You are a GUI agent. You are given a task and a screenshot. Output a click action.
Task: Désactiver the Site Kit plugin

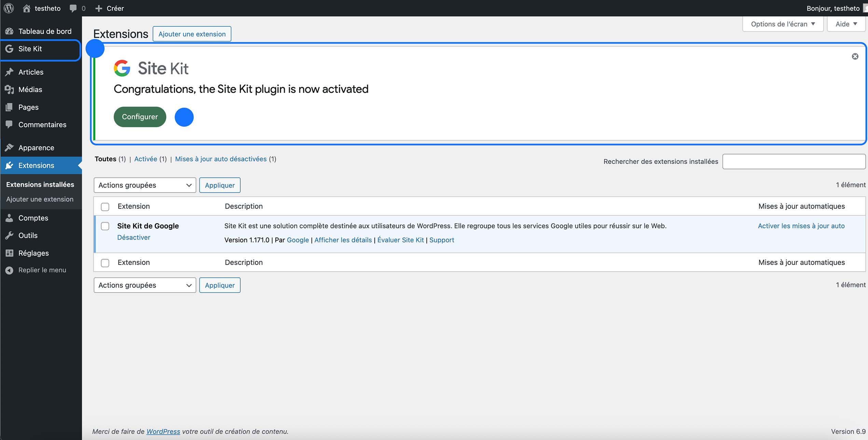(x=134, y=237)
